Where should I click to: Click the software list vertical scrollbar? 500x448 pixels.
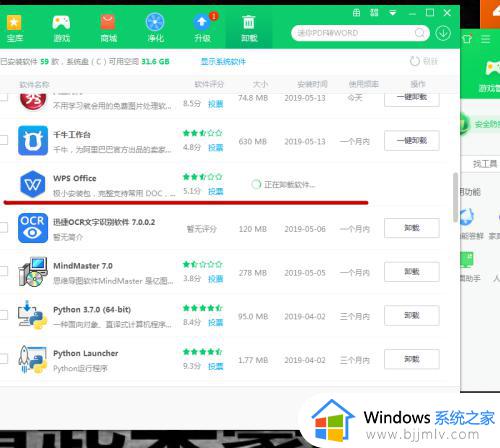455,197
